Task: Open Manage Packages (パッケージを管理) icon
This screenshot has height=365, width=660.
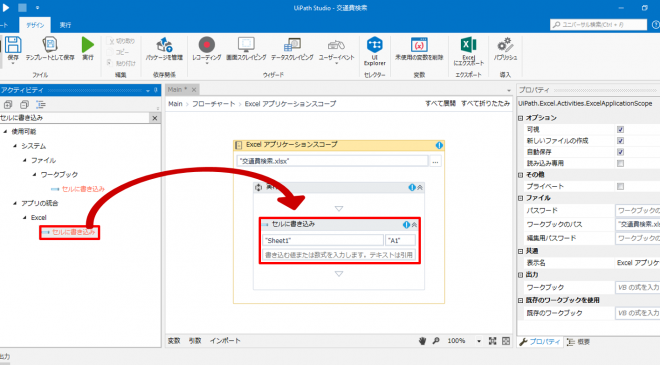Action: point(164,45)
